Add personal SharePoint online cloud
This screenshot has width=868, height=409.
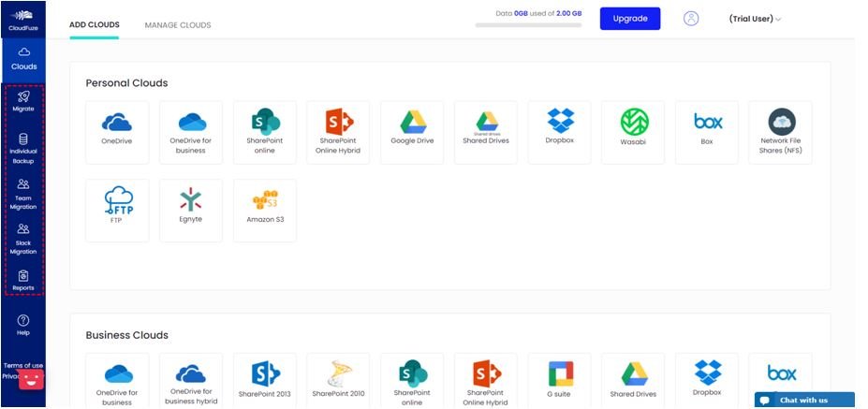pos(265,132)
